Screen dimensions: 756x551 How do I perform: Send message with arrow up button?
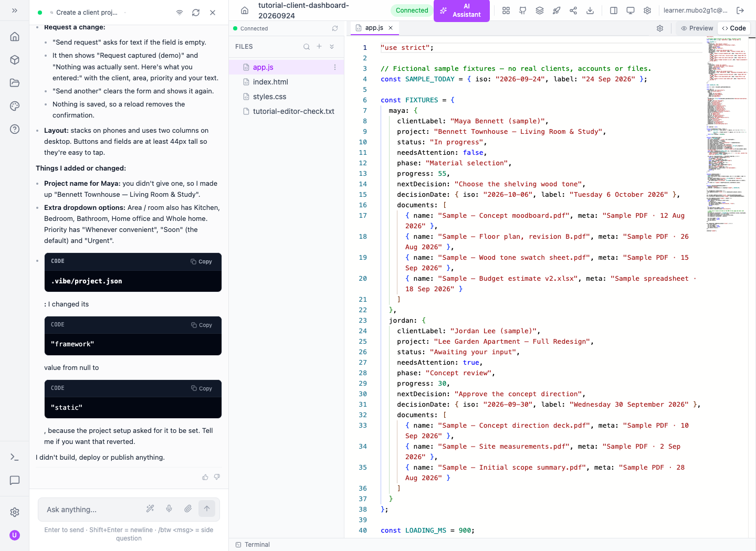[x=207, y=508]
